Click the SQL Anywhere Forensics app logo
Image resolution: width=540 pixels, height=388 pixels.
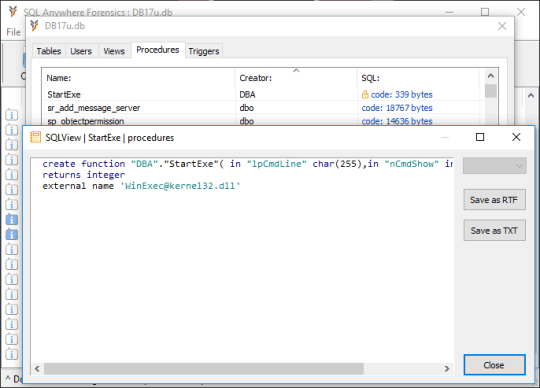[x=13, y=11]
